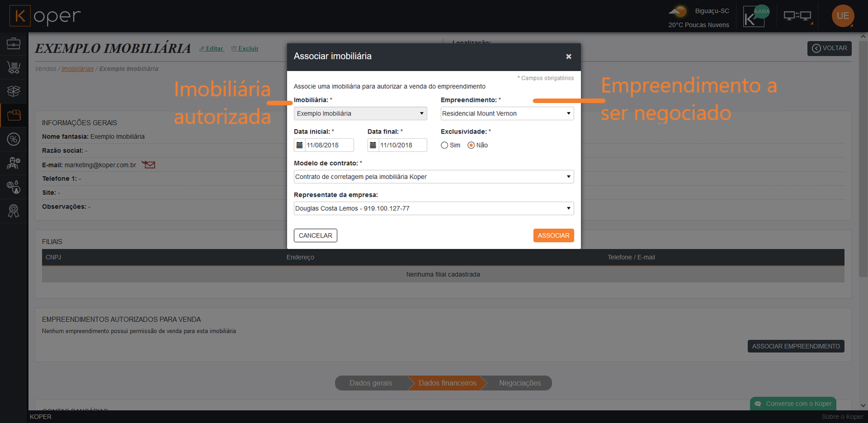Screen dimensions: 868x423
Task: Click the CANCELAR button in dialog
Action: pos(315,236)
